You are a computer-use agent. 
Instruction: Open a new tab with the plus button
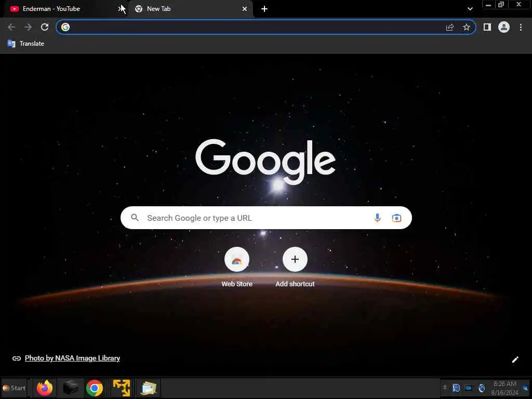264,9
